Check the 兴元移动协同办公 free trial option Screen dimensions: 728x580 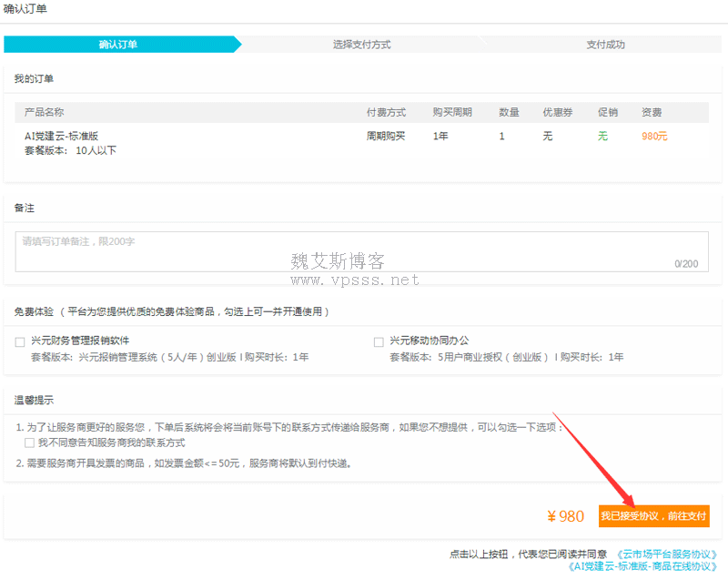tap(379, 342)
